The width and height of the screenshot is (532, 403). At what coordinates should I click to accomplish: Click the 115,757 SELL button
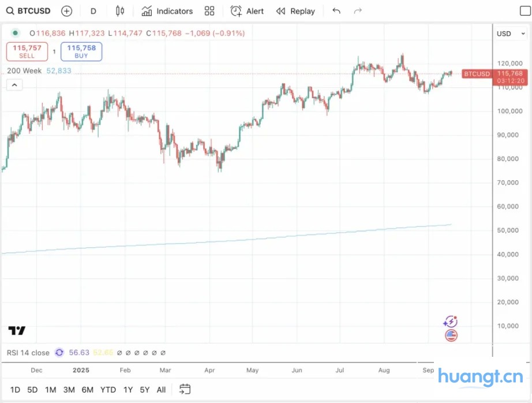coord(27,52)
